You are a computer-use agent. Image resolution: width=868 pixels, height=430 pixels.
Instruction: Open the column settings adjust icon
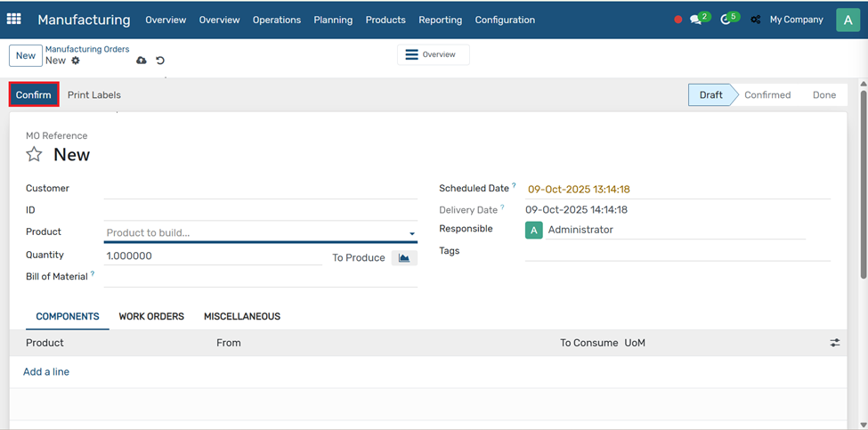pos(834,343)
